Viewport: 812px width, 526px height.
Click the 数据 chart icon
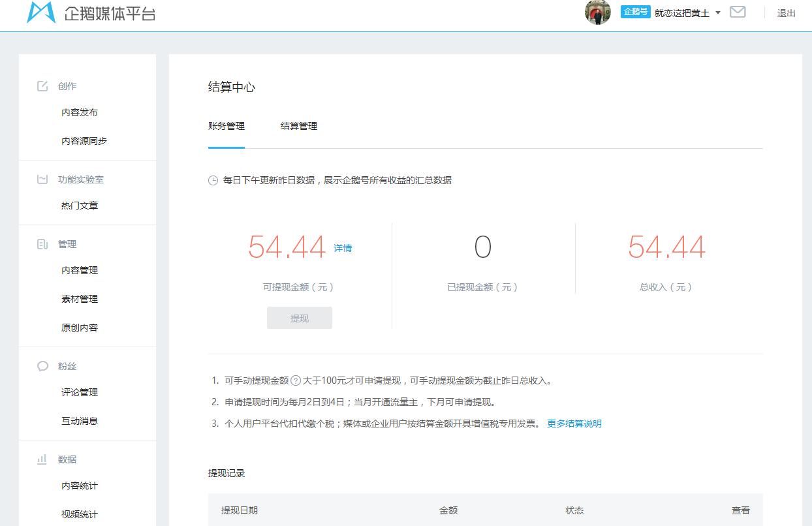42,459
